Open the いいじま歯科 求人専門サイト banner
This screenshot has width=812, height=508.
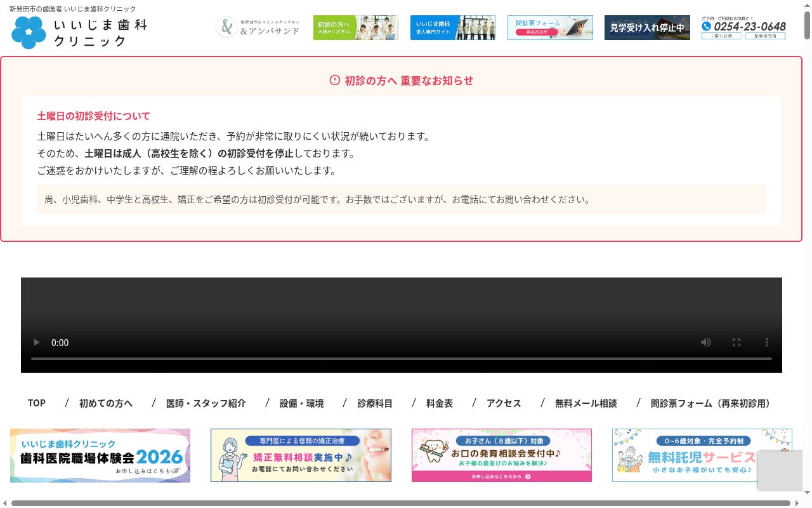tap(453, 27)
